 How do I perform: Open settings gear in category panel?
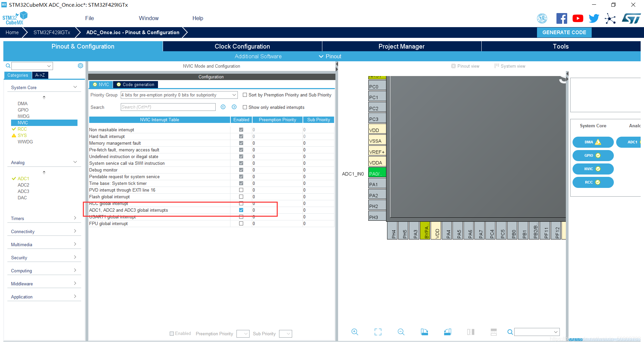pyautogui.click(x=80, y=66)
